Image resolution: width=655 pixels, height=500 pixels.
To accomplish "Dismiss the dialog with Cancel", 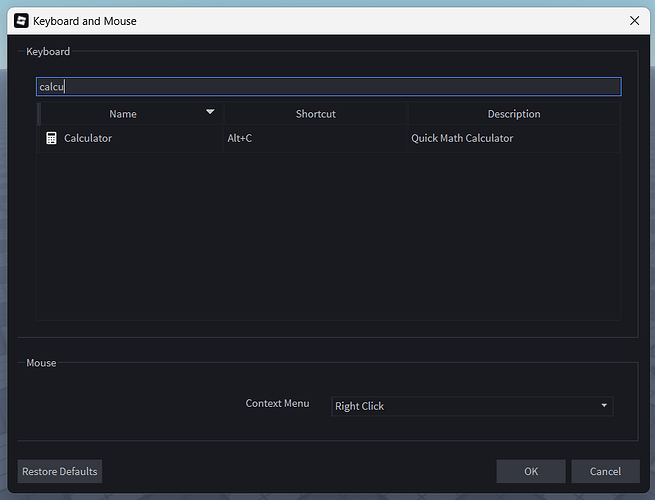I will coord(605,471).
